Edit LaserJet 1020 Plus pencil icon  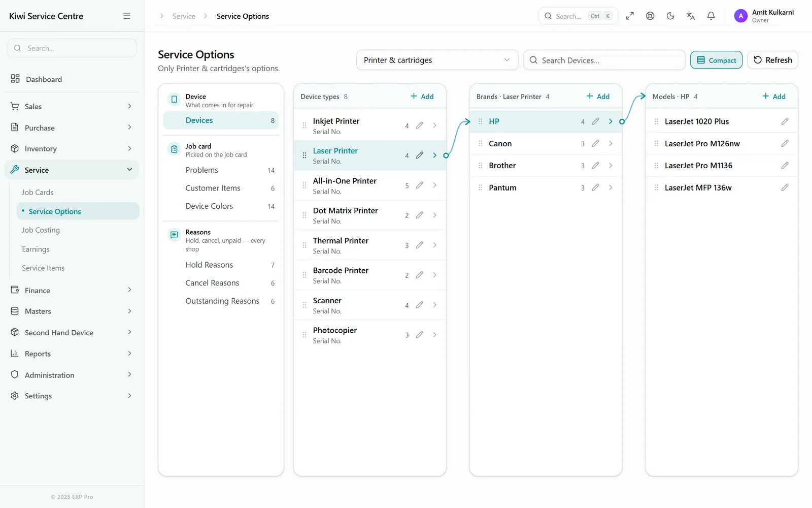point(785,121)
